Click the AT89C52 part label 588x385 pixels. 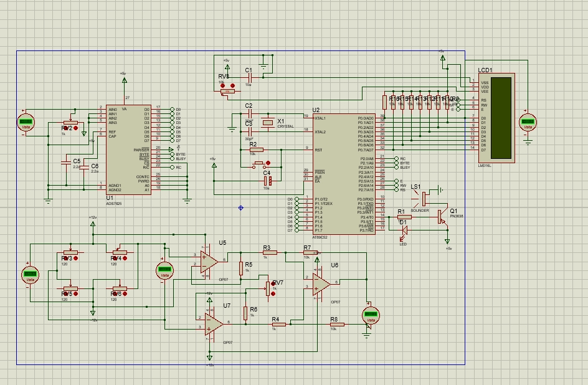tap(320, 237)
